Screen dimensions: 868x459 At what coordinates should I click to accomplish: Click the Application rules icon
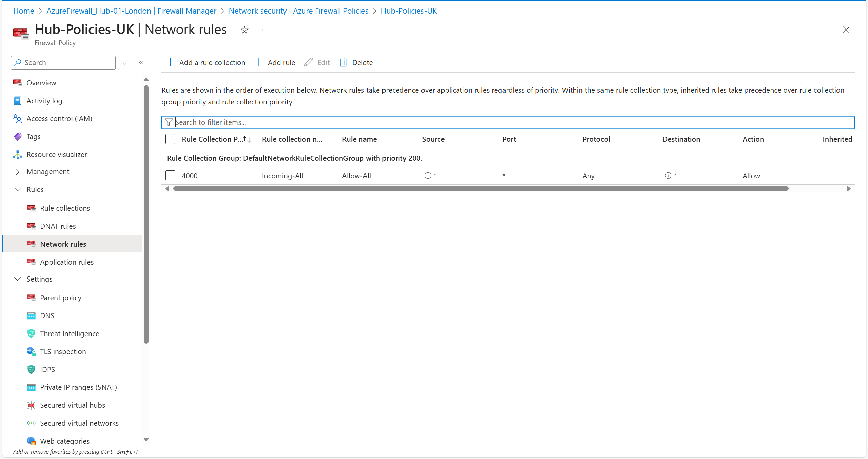pos(31,262)
